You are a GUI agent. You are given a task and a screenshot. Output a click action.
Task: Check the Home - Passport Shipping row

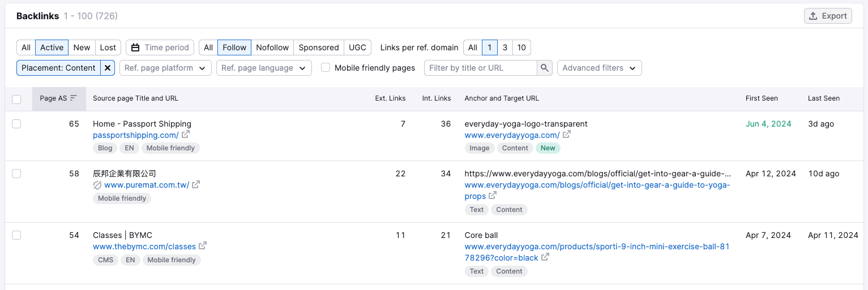click(16, 124)
